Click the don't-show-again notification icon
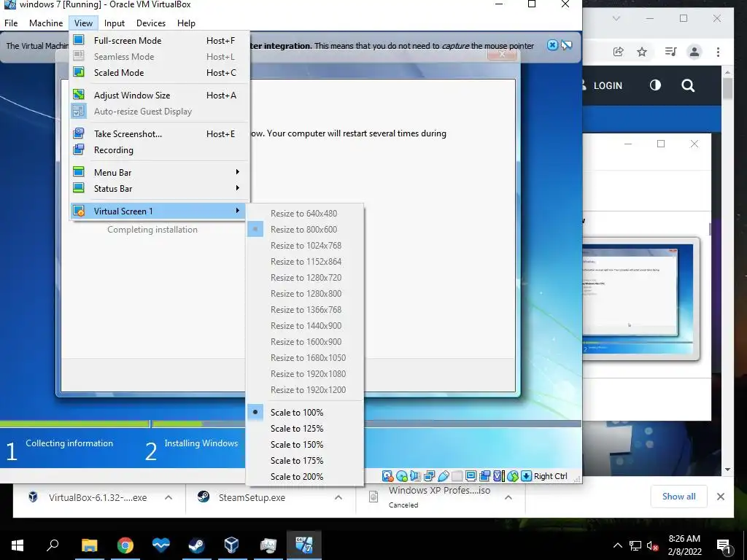 pos(566,45)
